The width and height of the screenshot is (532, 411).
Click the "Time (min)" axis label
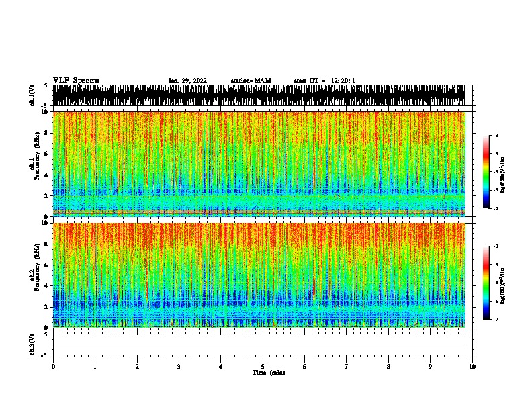pos(269,373)
